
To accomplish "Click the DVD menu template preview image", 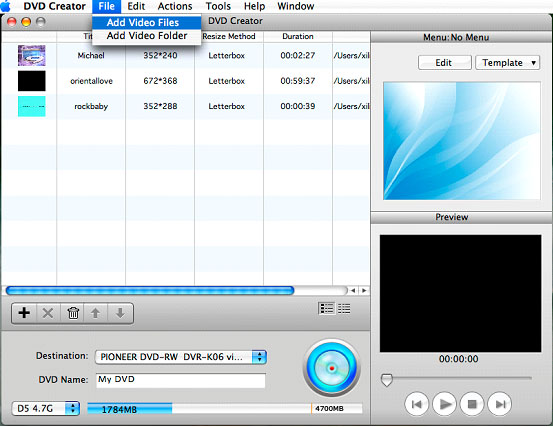I will point(462,141).
